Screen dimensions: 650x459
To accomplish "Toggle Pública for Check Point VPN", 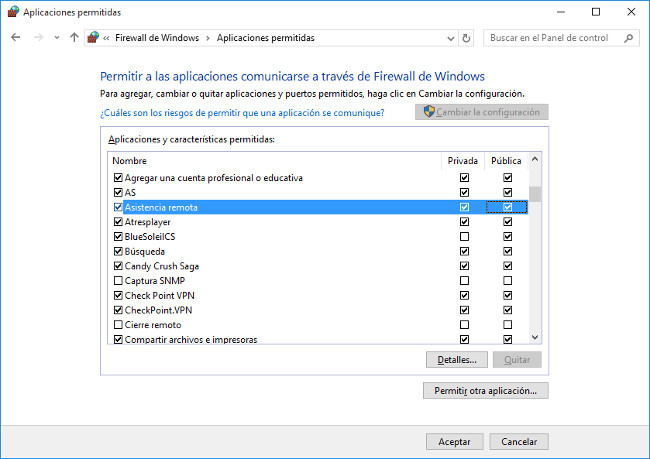I will pos(507,295).
